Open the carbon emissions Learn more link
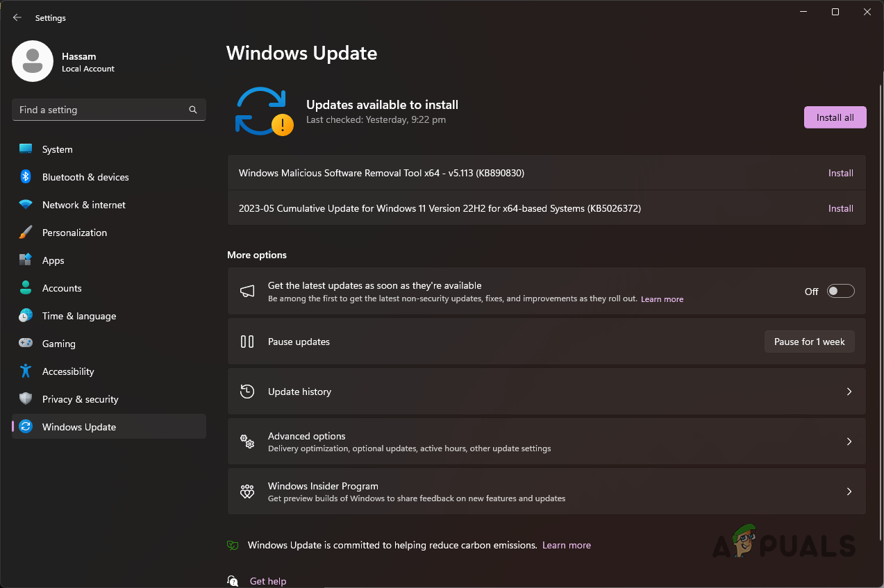This screenshot has height=588, width=884. tap(566, 545)
